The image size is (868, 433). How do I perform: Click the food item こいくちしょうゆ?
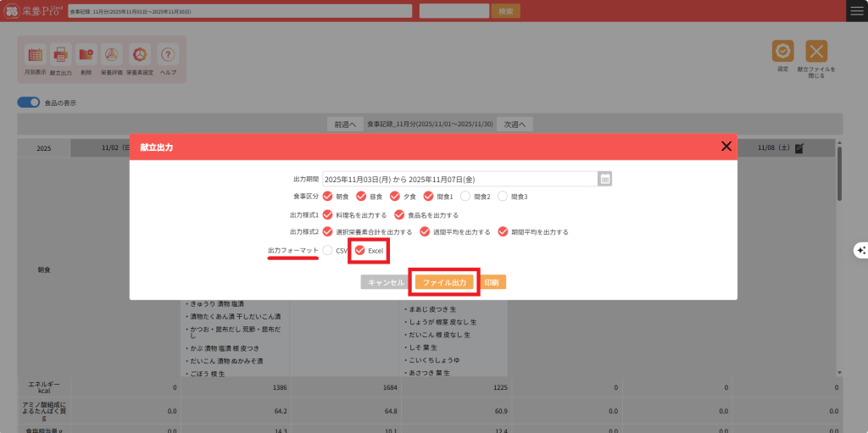[436, 360]
